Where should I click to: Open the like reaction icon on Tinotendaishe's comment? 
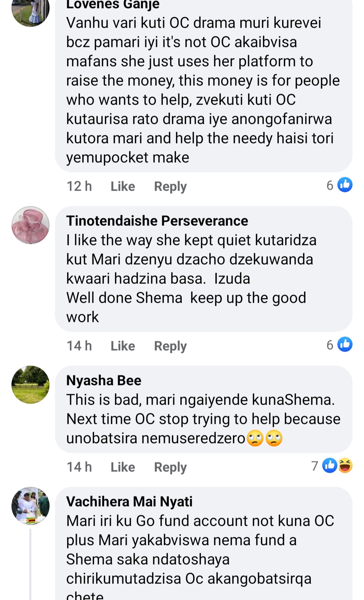coord(345,344)
